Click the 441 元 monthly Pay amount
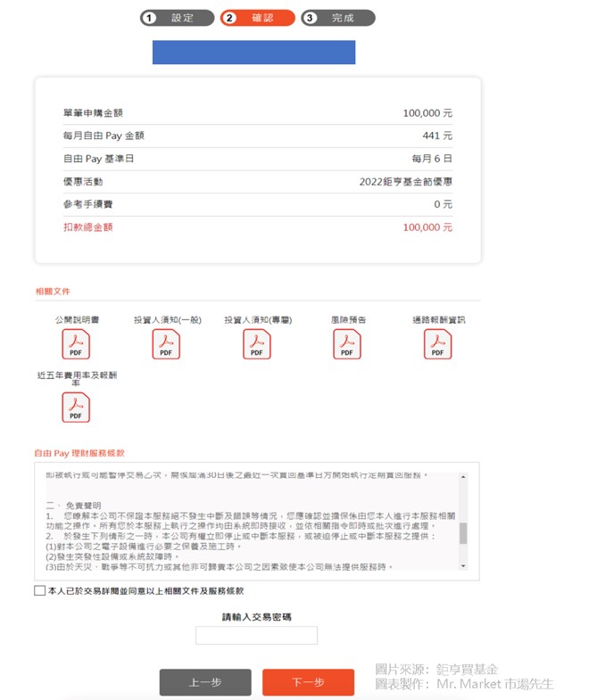The width and height of the screenshot is (589, 700). (437, 136)
